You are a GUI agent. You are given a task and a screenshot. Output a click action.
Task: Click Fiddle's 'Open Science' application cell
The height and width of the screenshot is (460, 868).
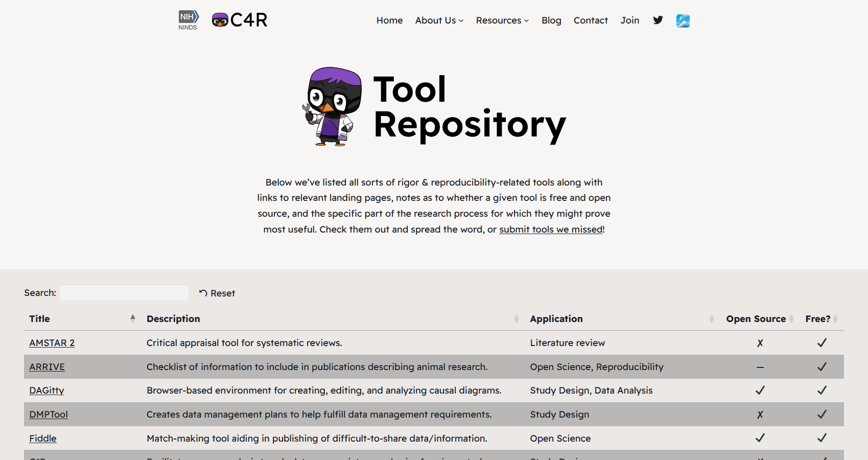click(x=560, y=439)
